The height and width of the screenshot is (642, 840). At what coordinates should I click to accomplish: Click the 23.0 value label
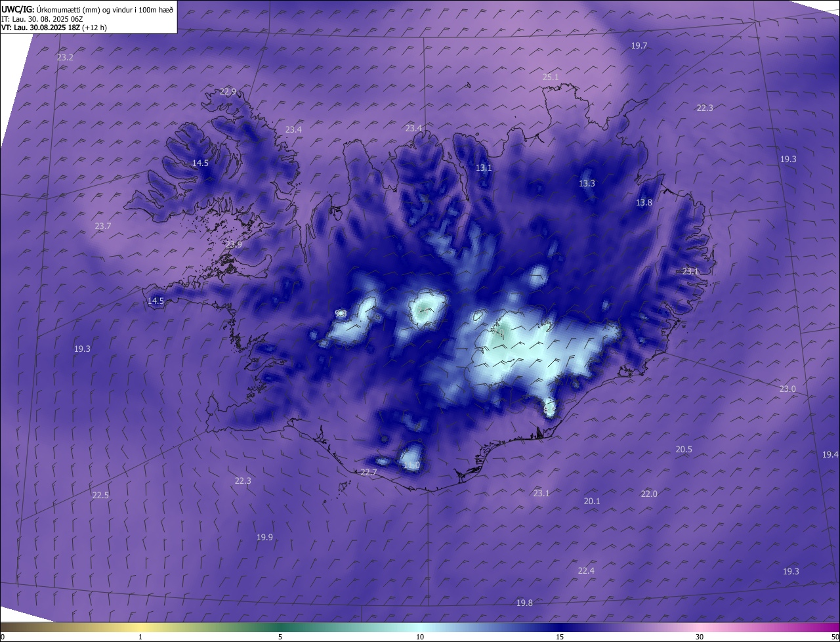787,389
